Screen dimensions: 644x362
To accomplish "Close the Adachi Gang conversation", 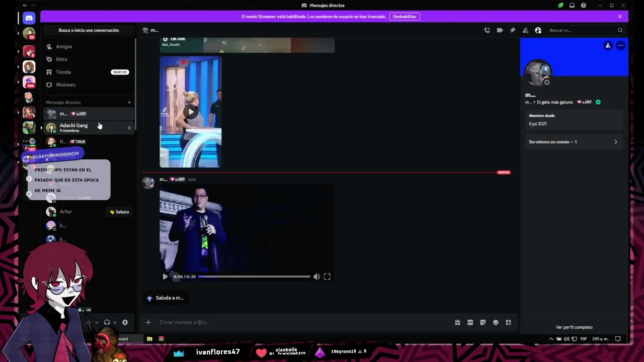I will [x=129, y=128].
